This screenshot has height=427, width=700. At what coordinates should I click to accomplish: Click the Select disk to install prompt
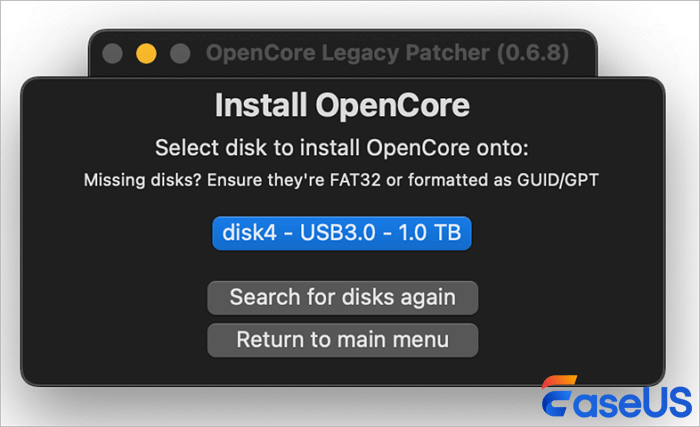342,149
